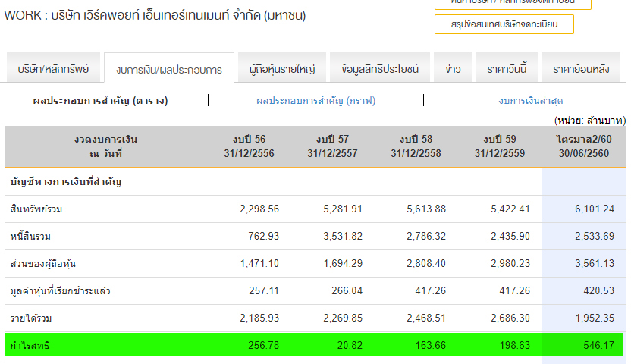This screenshot has width=631, height=364.
Task: Click the หนี้สินรวม row label
Action: [x=30, y=237]
